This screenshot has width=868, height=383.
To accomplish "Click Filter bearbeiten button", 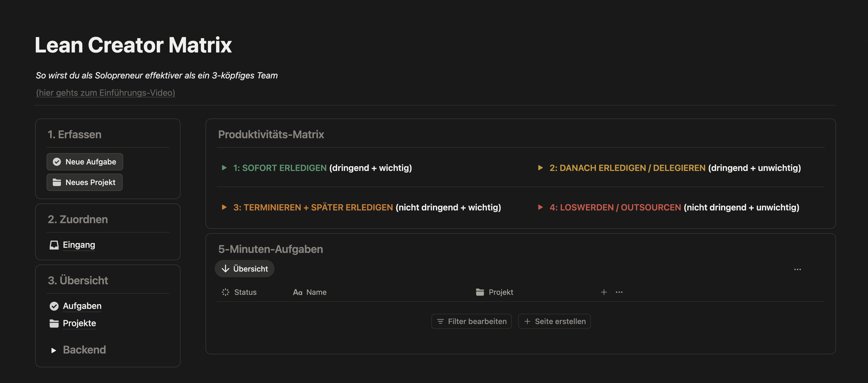I will (x=471, y=321).
